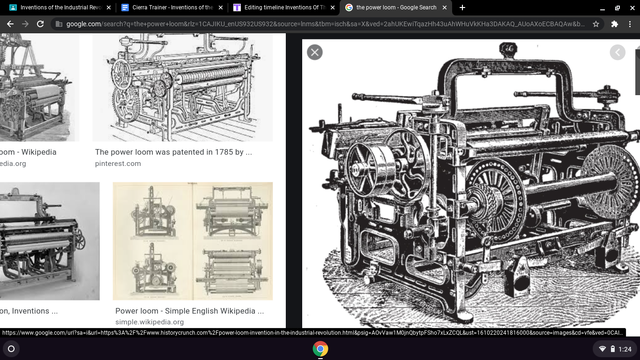
Task: Close the Cierra Trainer tab
Action: [220, 7]
